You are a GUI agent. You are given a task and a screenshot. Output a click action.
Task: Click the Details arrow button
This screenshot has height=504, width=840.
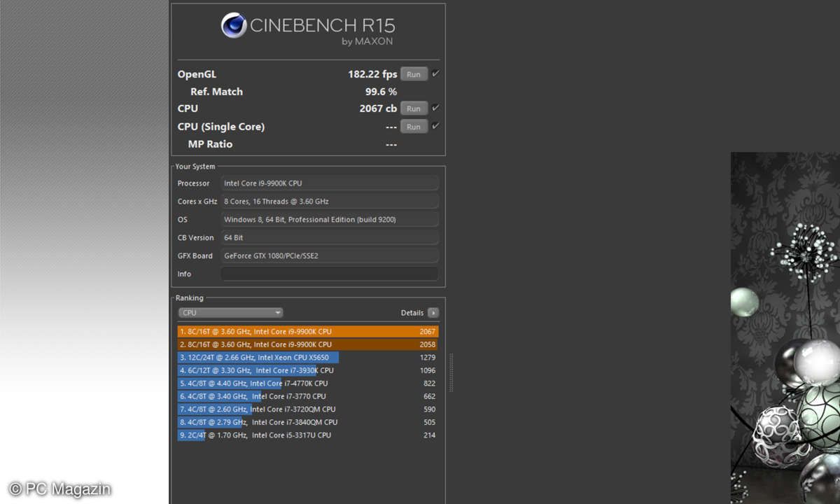click(433, 313)
